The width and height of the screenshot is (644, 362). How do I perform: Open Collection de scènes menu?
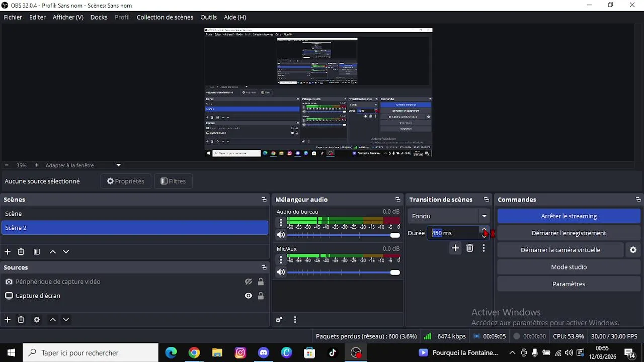(x=165, y=17)
